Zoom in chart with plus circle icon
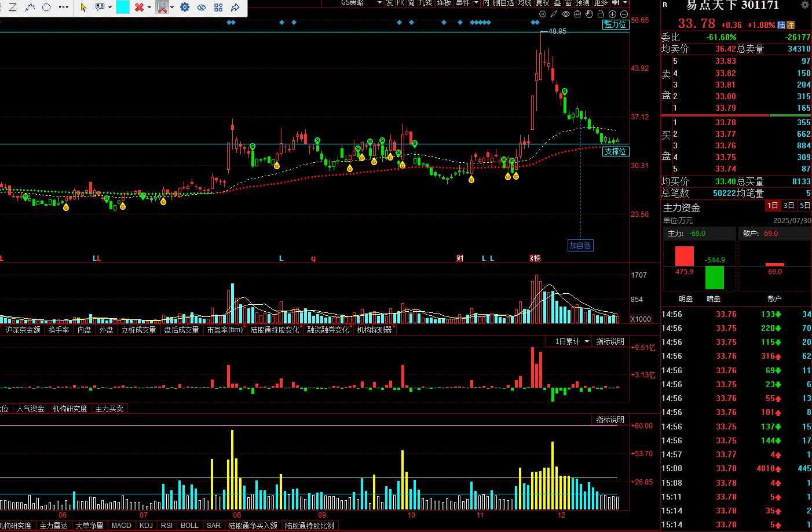This screenshot has height=532, width=812. [612, 14]
